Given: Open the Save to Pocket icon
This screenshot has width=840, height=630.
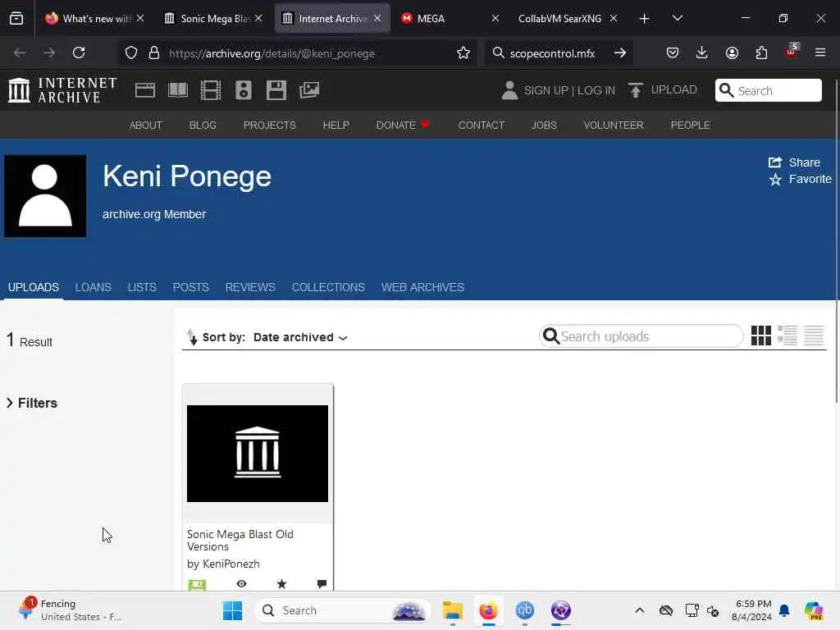Looking at the screenshot, I should pos(673,52).
